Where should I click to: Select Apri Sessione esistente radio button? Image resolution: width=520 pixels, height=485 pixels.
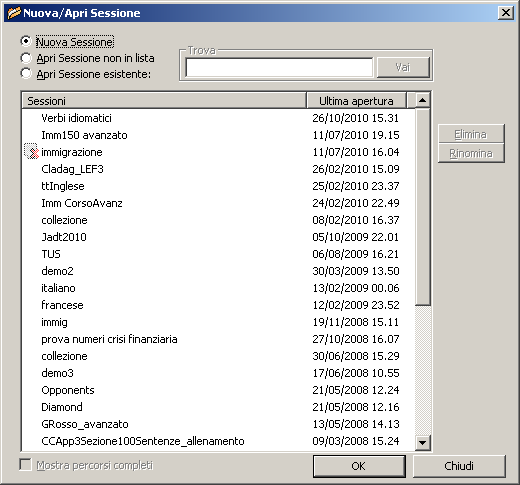click(26, 73)
